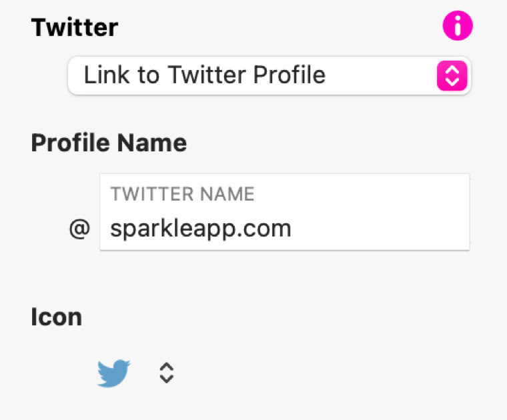Viewport: 507px width, 420px height.
Task: Click the pink info icon beside Twitter
Action: [457, 27]
